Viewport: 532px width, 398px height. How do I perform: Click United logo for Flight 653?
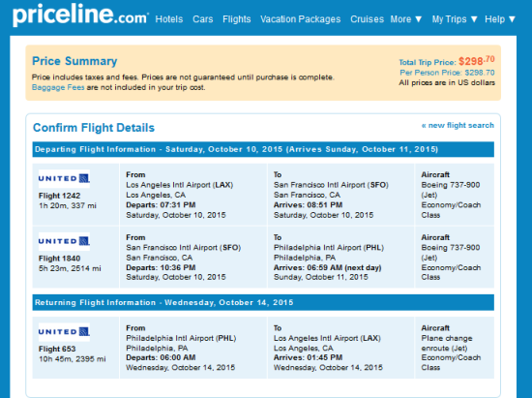pyautogui.click(x=64, y=332)
